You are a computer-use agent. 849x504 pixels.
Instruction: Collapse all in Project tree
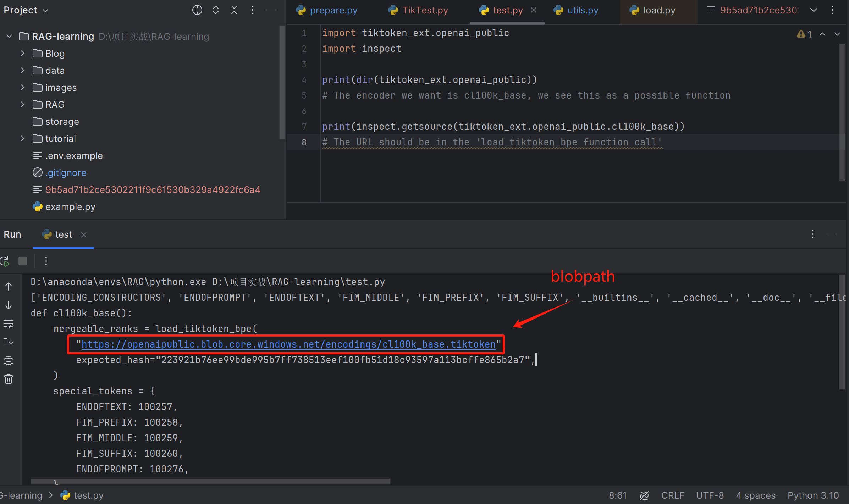pos(234,10)
